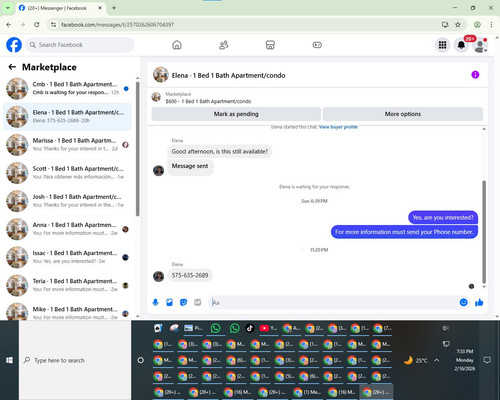Open conversation information purple icon
Screen dimensions: 500x400
coord(475,75)
